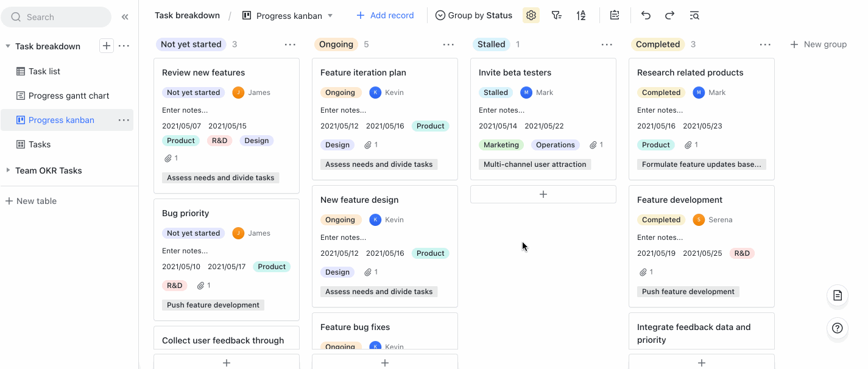Sort records alphabetically
868x369 pixels.
(x=581, y=15)
